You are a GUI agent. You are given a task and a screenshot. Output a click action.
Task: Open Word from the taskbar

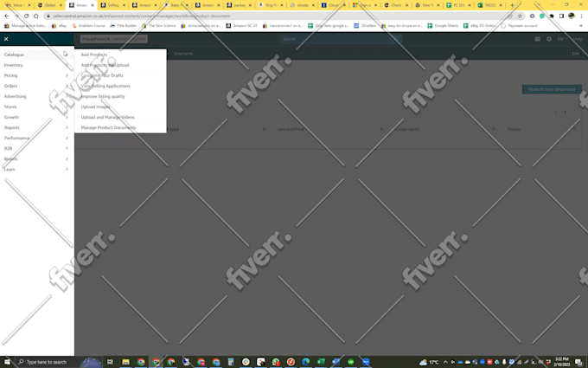336,362
